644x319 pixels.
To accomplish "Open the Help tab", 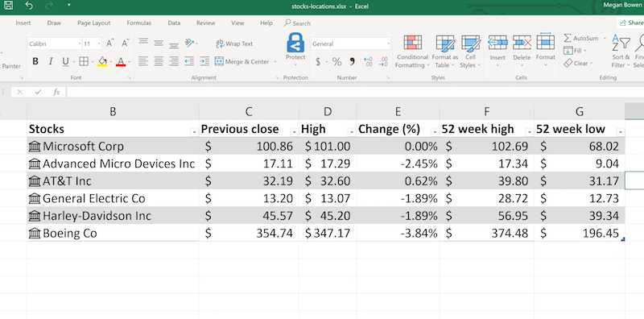I will [x=266, y=23].
